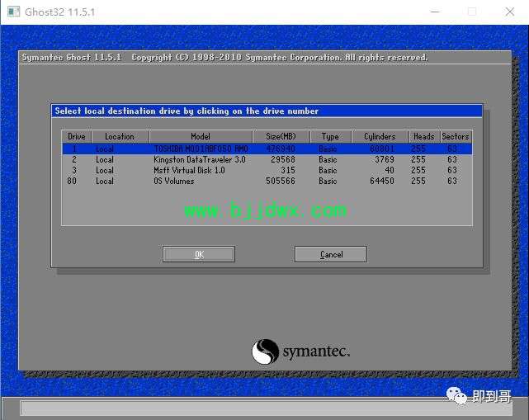Click the Location column header
529x420 pixels.
point(120,137)
